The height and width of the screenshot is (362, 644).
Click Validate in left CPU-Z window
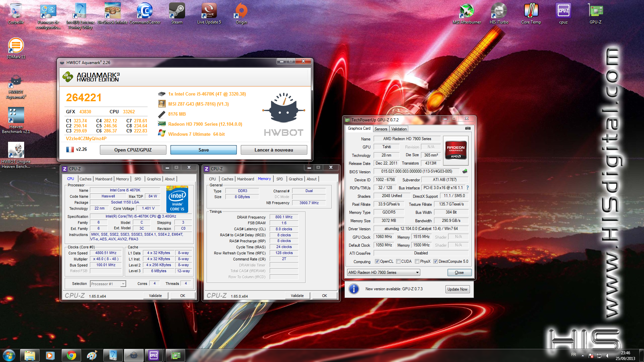155,296
